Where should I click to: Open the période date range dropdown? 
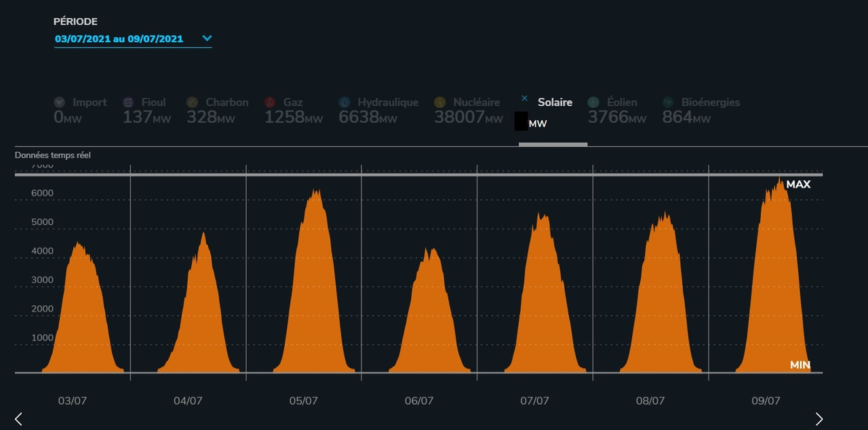pos(133,39)
